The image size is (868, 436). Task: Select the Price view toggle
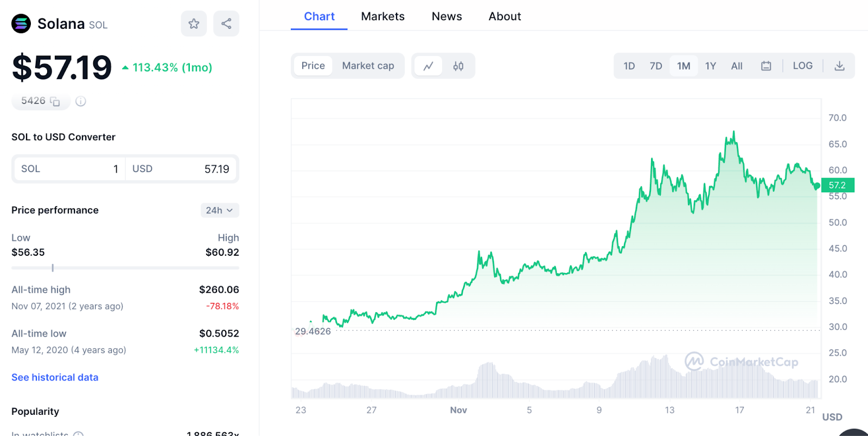click(313, 66)
